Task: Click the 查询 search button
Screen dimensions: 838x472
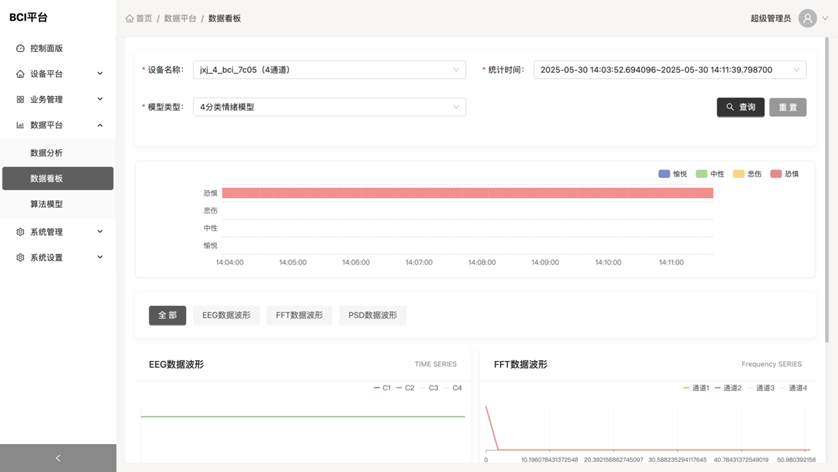Action: pos(740,107)
